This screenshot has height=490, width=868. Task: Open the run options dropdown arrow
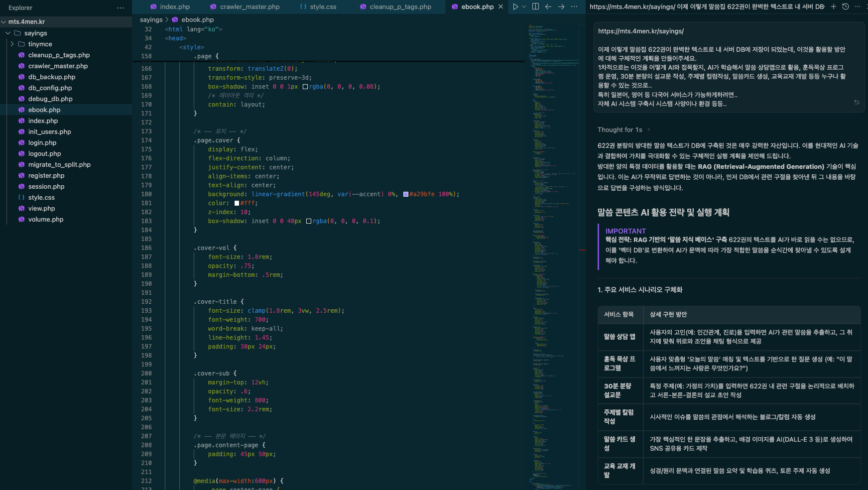(524, 6)
